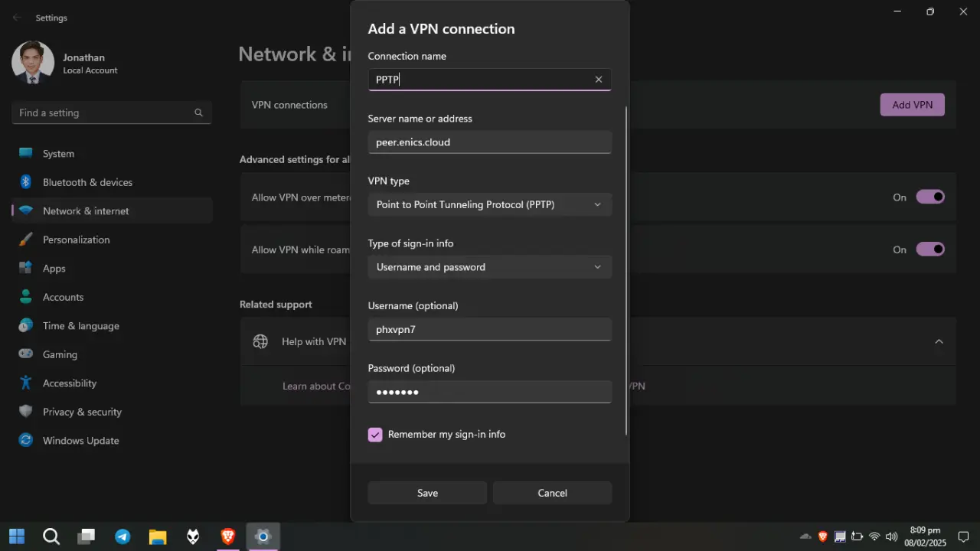Toggle Allow VPN over metered networks switch
The width and height of the screenshot is (980, 551).
click(x=930, y=197)
